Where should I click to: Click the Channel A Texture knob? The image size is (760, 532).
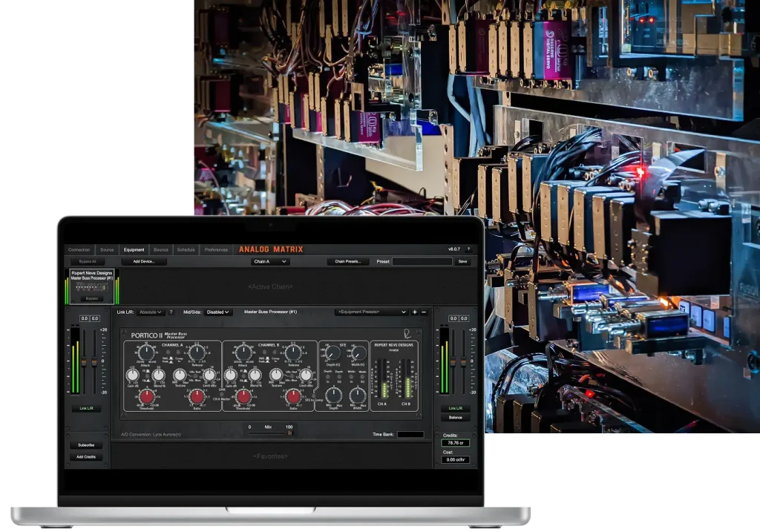[x=180, y=375]
